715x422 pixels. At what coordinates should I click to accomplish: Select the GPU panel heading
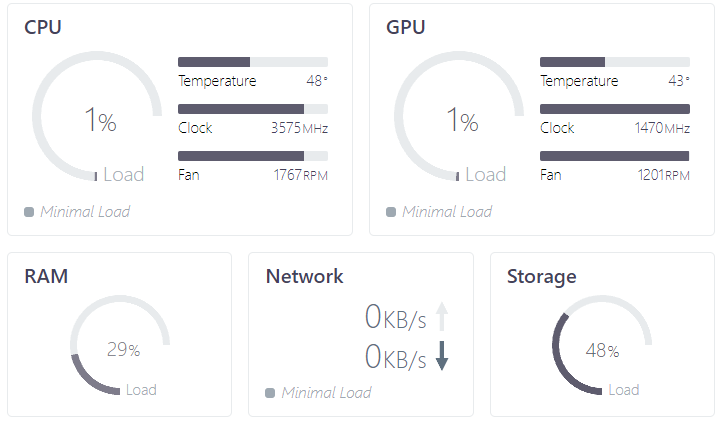coord(406,28)
